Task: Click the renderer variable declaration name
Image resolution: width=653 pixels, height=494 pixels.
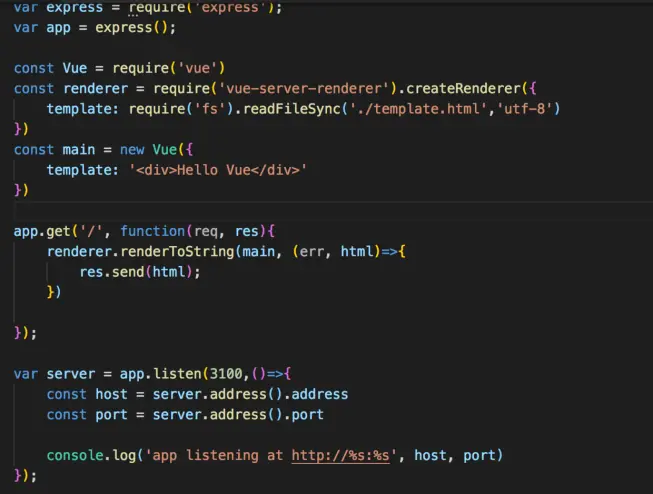Action: point(95,88)
